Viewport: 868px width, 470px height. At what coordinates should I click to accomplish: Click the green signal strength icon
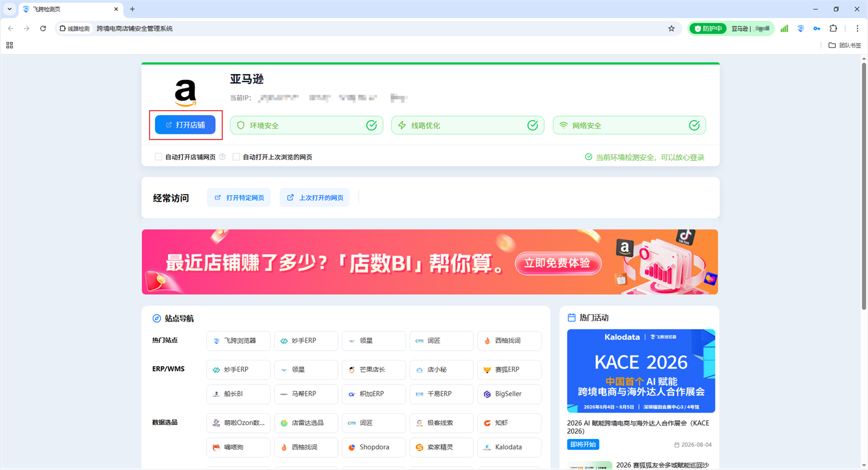(x=784, y=28)
